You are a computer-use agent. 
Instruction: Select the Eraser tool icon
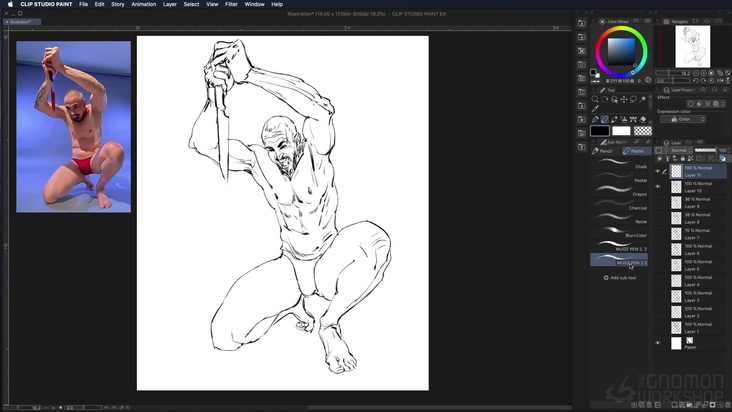click(643, 119)
